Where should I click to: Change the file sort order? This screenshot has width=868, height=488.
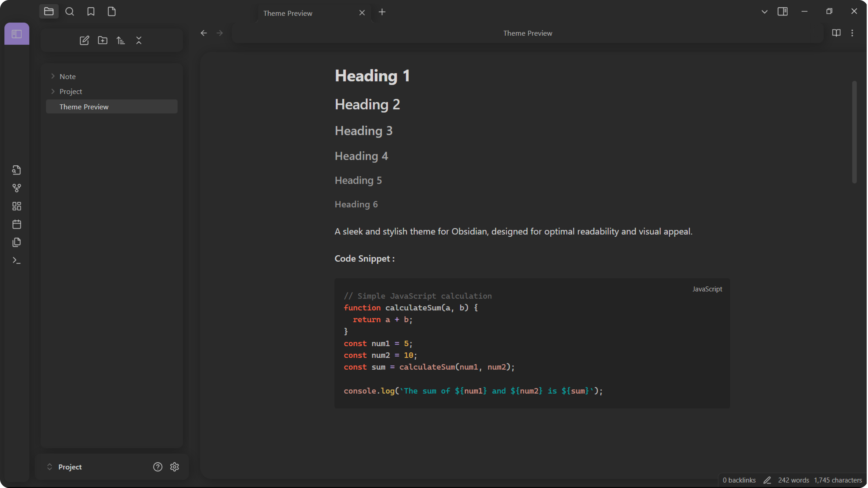coord(121,40)
